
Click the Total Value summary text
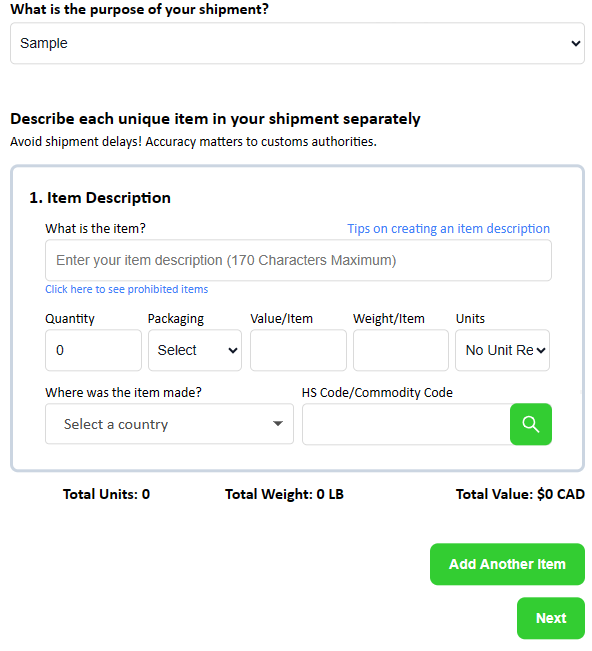[x=520, y=494]
